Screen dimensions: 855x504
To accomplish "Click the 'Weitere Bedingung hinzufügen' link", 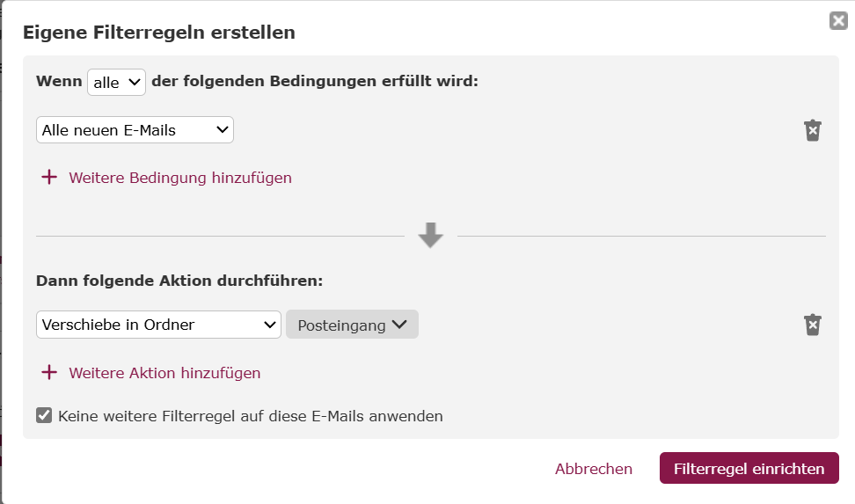I will [180, 178].
